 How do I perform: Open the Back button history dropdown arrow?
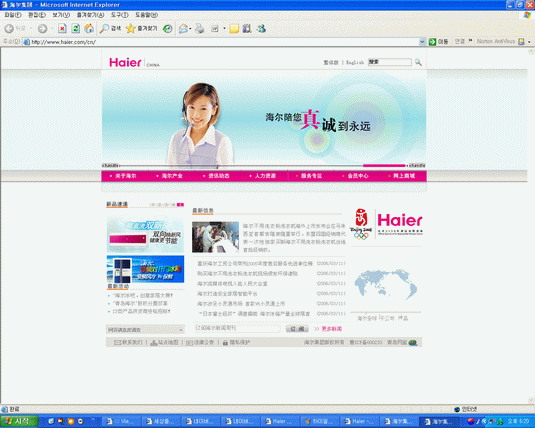click(31, 29)
